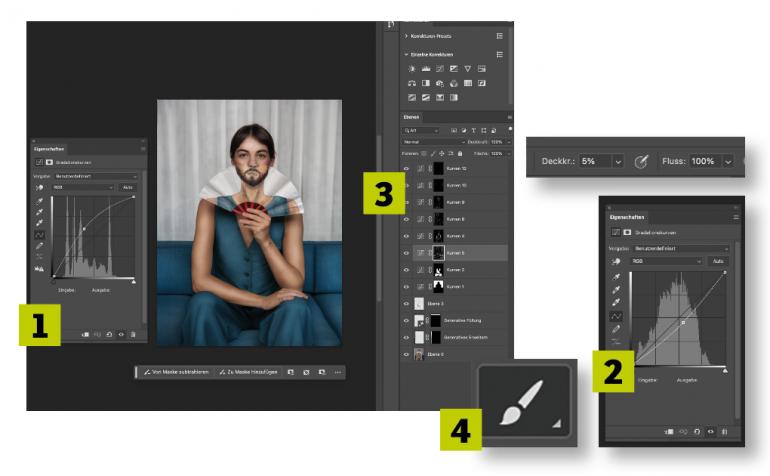This screenshot has height=476, width=770.
Task: Select Eigenschaften tab in the small panel
Action: (49, 149)
